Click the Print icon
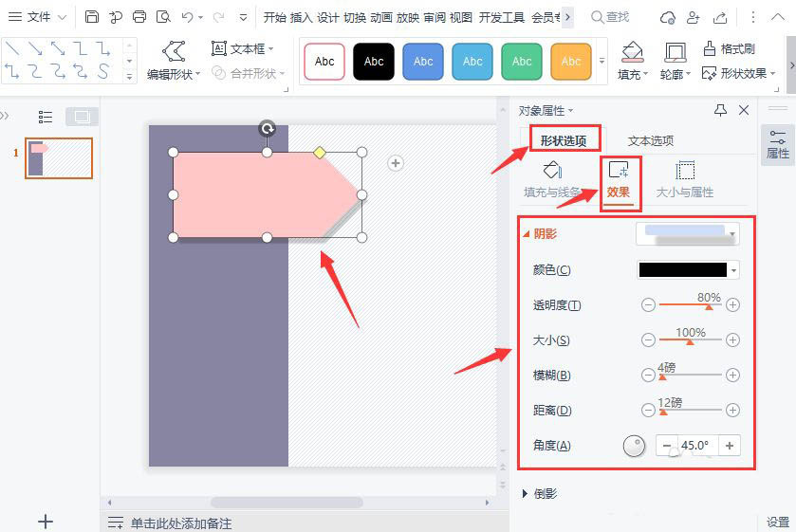 click(x=139, y=17)
